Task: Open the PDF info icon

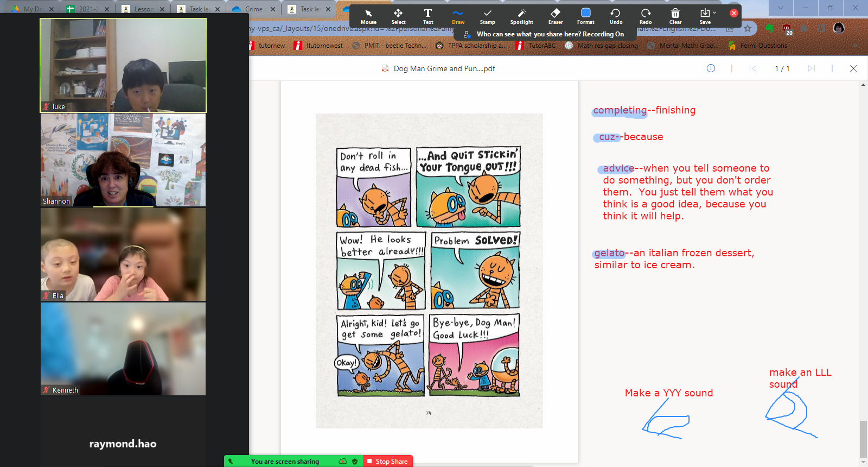Action: (711, 68)
